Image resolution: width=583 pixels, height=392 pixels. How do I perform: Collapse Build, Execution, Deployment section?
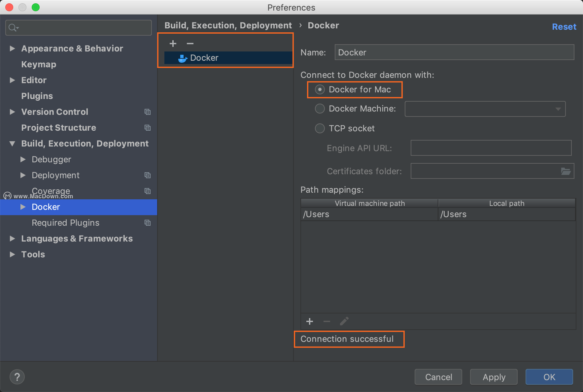tap(13, 144)
